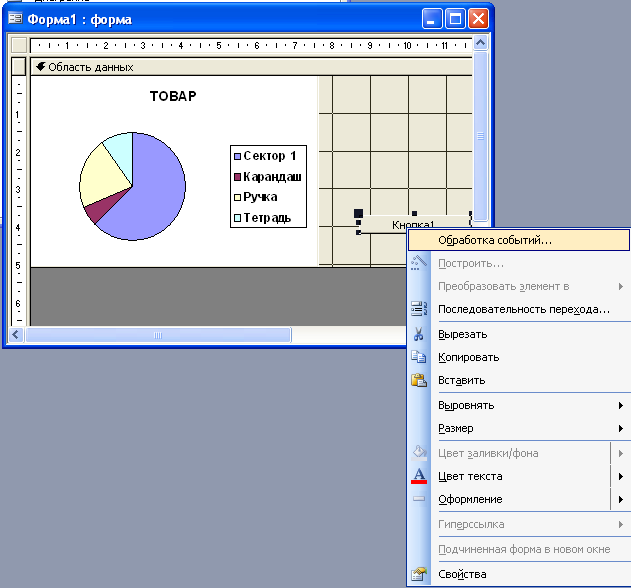Image resolution: width=631 pixels, height=588 pixels.
Task: Click the detail section selector on vertical ruler
Action: click(19, 66)
